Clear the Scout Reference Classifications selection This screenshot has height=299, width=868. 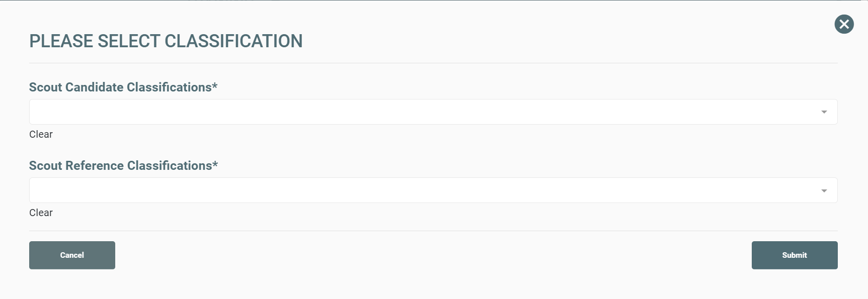(x=41, y=213)
